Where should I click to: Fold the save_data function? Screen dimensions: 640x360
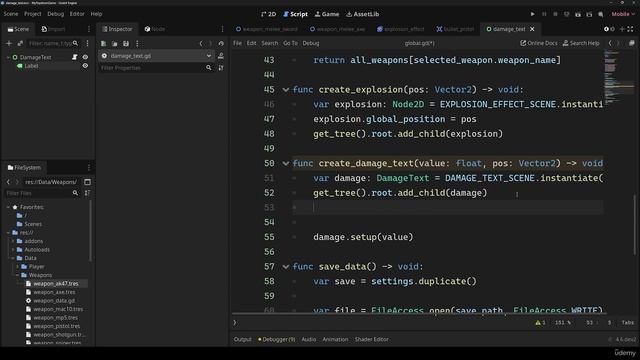pyautogui.click(x=286, y=267)
